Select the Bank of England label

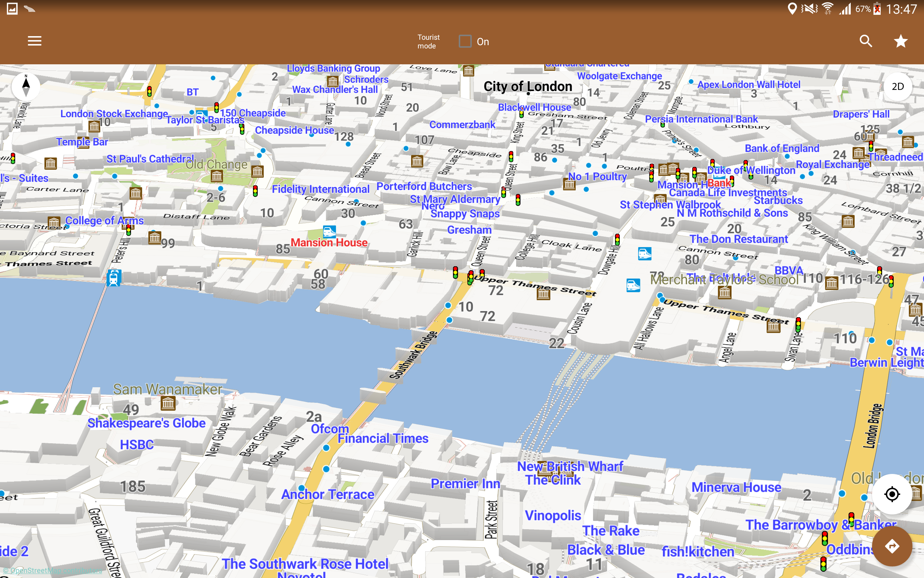point(781,148)
